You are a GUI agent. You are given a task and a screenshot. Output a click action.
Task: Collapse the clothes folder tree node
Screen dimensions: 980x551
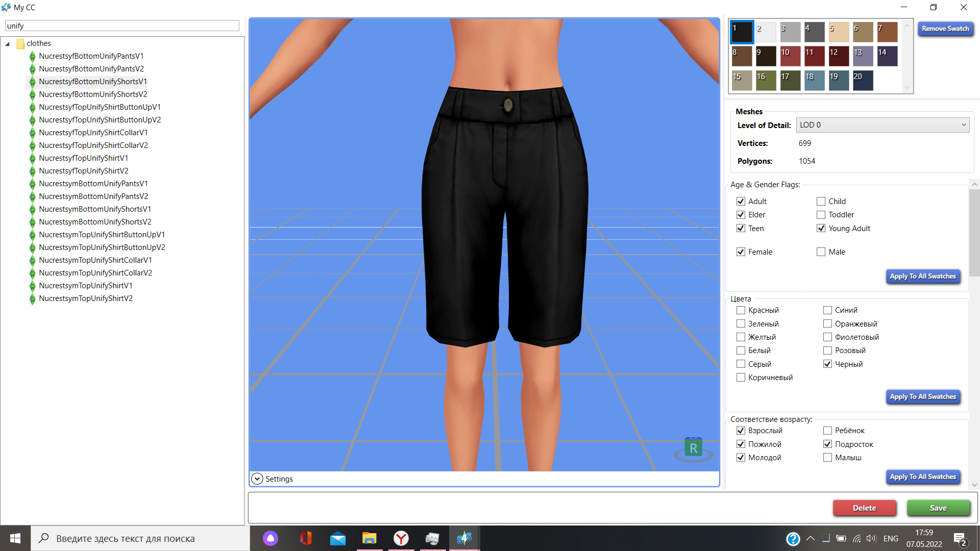8,44
